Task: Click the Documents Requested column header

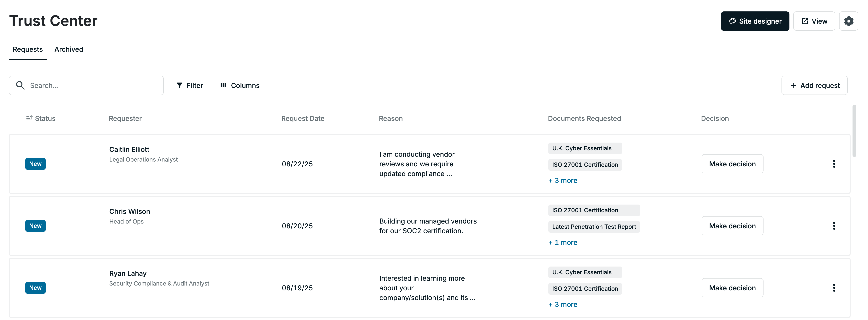Action: [x=584, y=118]
